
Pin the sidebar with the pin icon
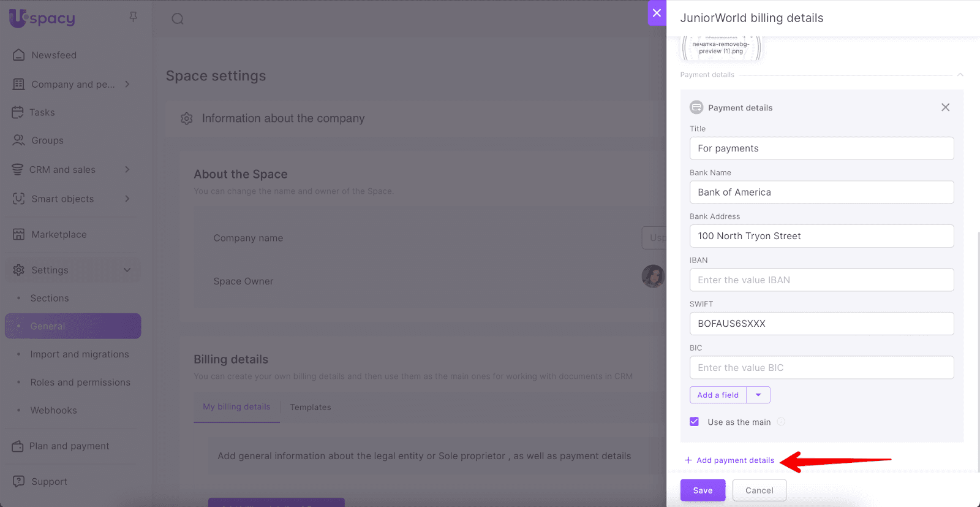pyautogui.click(x=133, y=17)
